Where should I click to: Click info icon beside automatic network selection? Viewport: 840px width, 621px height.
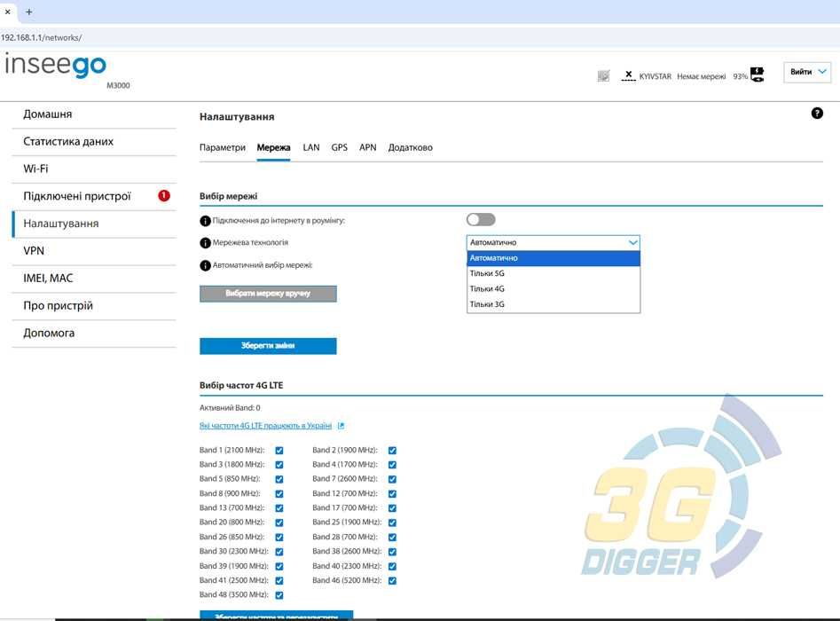pyautogui.click(x=205, y=265)
